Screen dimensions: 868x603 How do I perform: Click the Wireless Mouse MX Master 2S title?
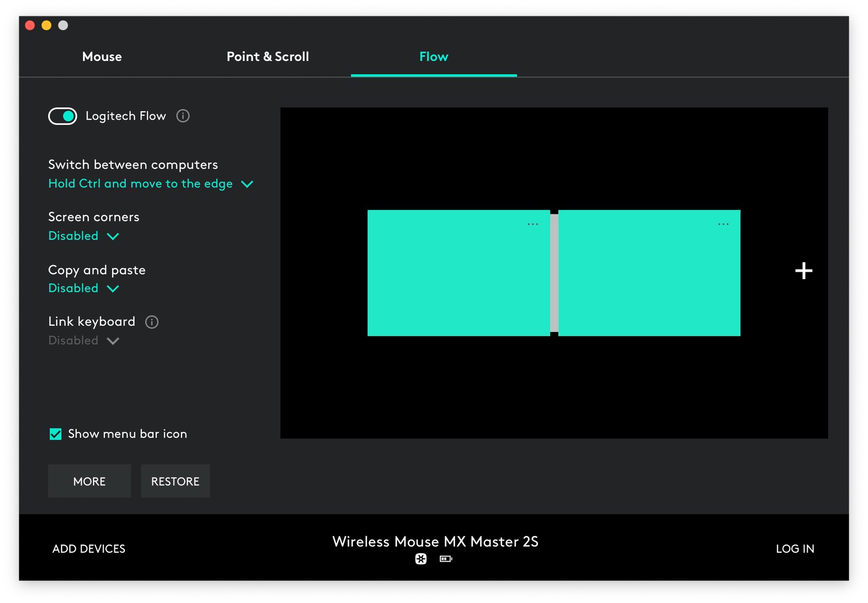click(x=435, y=542)
